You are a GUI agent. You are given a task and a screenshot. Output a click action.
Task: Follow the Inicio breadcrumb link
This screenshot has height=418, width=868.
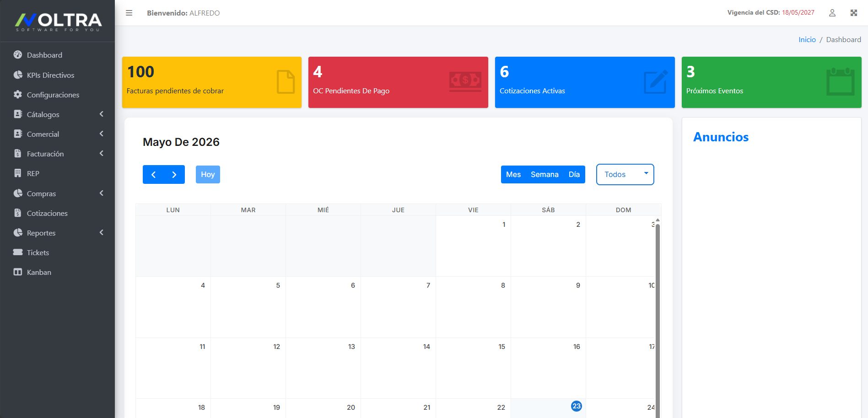[x=807, y=40]
